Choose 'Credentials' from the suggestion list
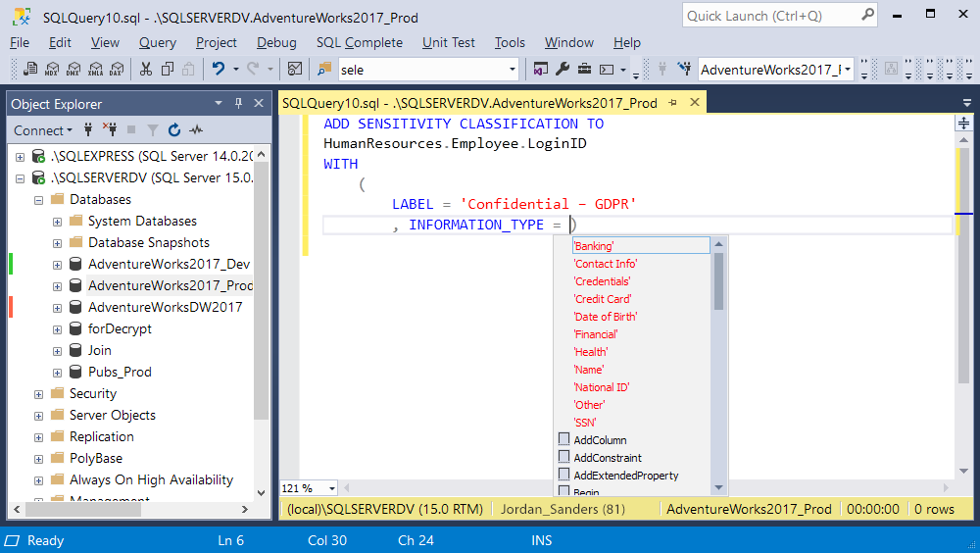 pos(602,280)
